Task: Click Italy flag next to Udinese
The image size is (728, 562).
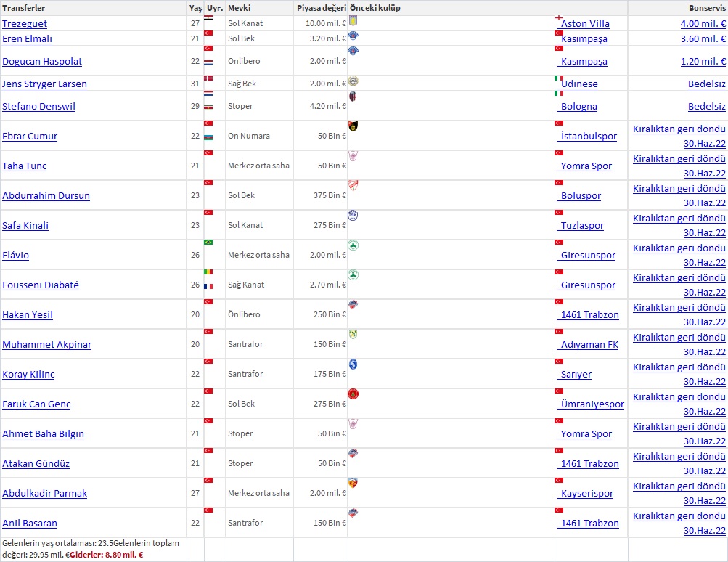Action: (559, 78)
